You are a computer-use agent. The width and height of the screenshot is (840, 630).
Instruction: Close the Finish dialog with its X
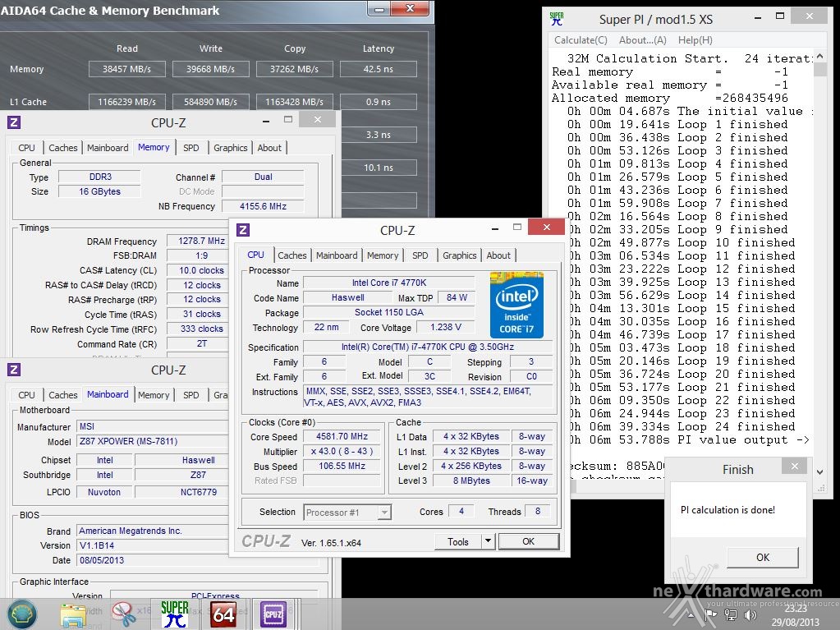tap(795, 466)
